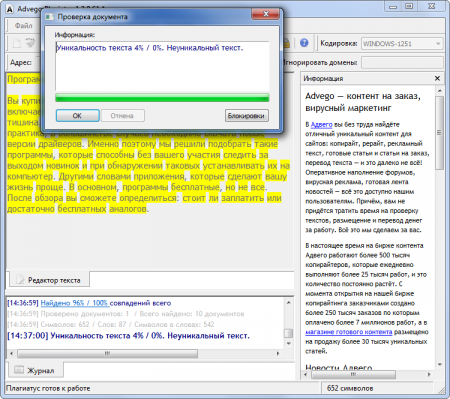
Task: Click status text Плагиатус готов к работе
Action: click(48, 388)
